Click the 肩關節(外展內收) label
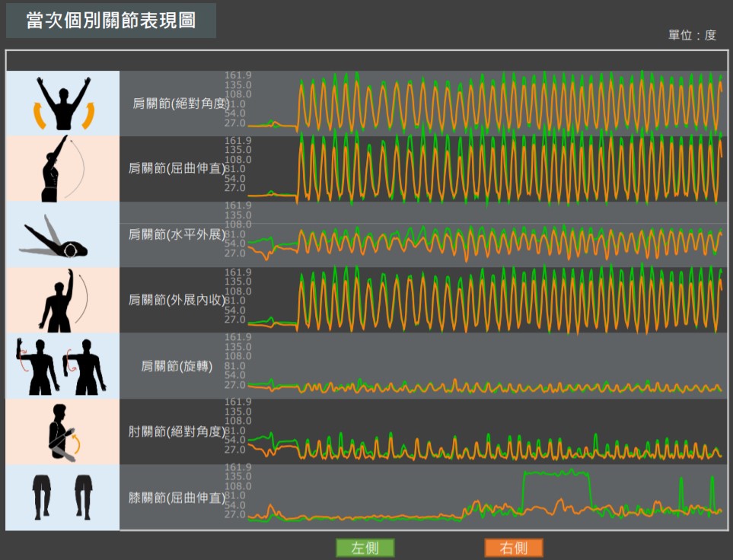733x560 pixels. 176,300
